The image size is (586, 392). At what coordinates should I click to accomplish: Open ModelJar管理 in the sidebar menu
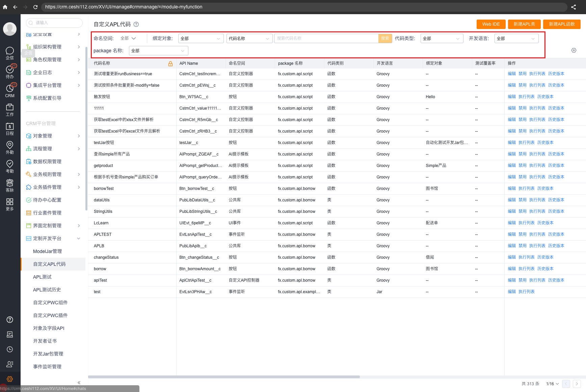pyautogui.click(x=47, y=251)
